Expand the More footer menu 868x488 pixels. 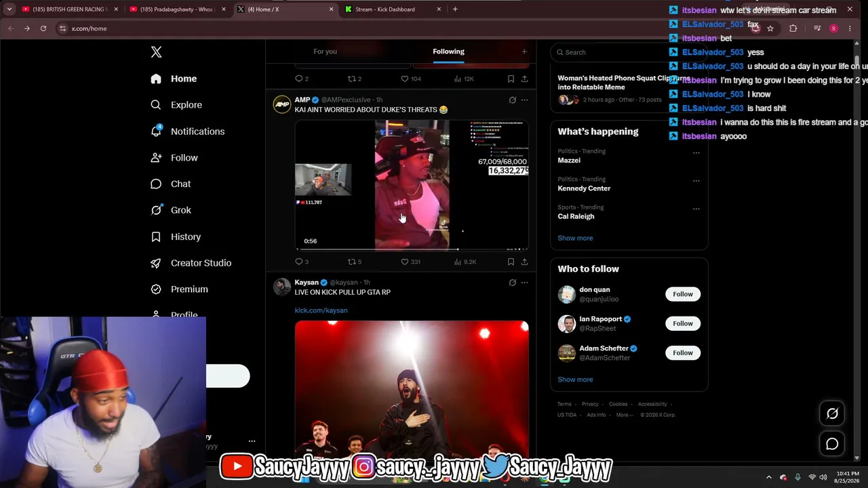(x=625, y=415)
